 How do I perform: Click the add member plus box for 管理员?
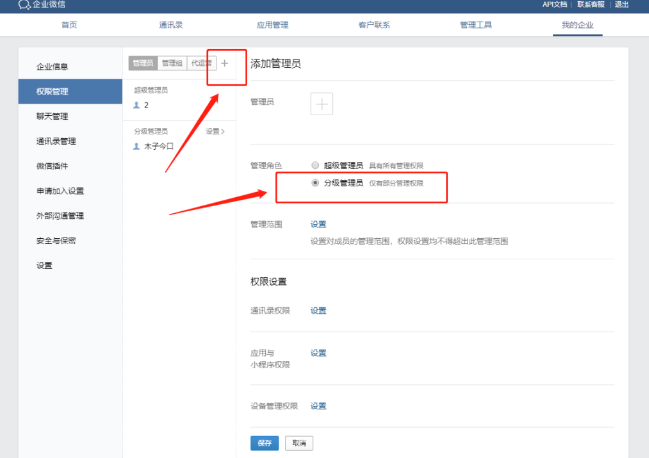click(x=321, y=102)
